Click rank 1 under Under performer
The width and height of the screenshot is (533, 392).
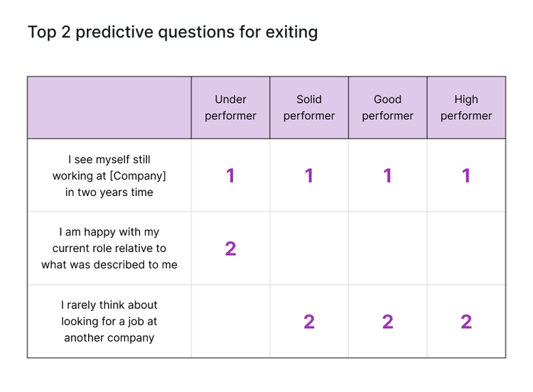(230, 176)
